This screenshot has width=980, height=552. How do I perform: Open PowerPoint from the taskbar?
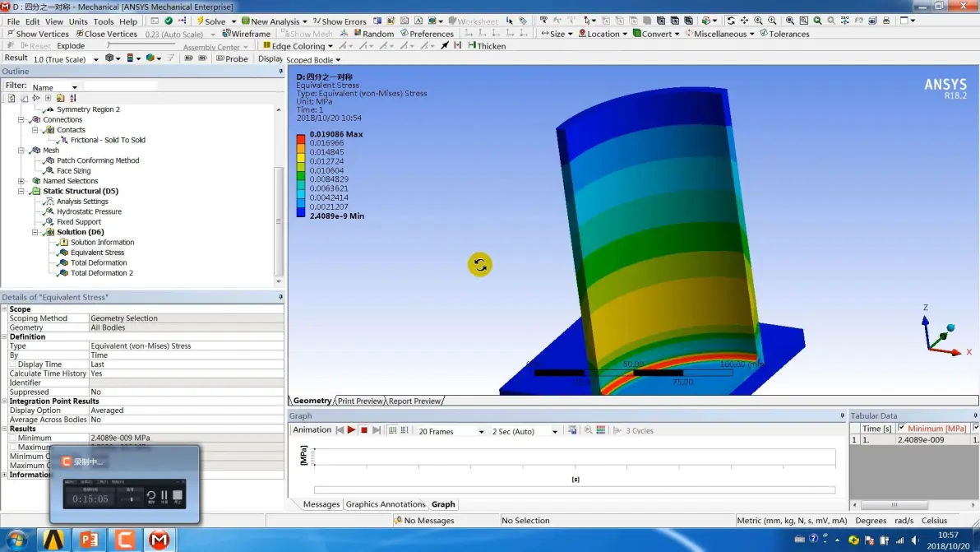coord(89,540)
